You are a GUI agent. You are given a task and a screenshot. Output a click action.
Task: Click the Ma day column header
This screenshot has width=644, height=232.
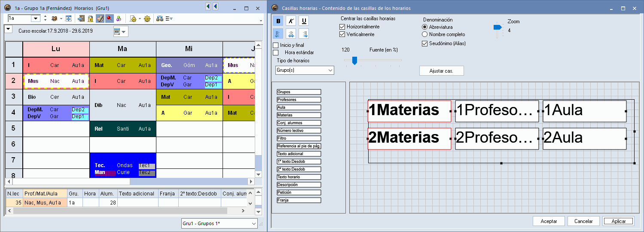(122, 49)
